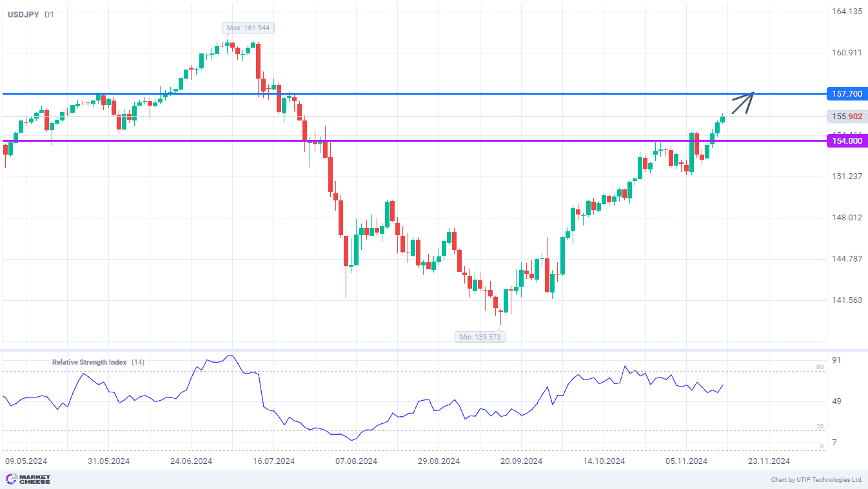Image resolution: width=868 pixels, height=489 pixels.
Task: Click the Relative Strength Index title
Action: click(x=89, y=362)
